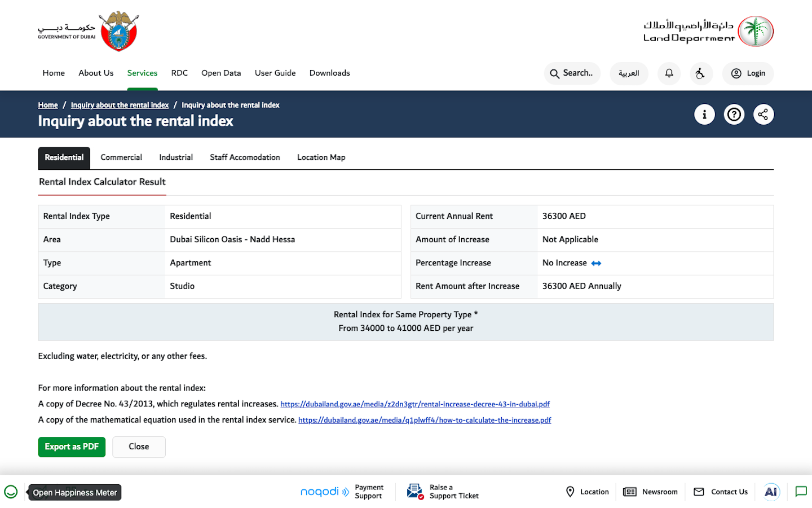Export the result as PDF

click(72, 446)
